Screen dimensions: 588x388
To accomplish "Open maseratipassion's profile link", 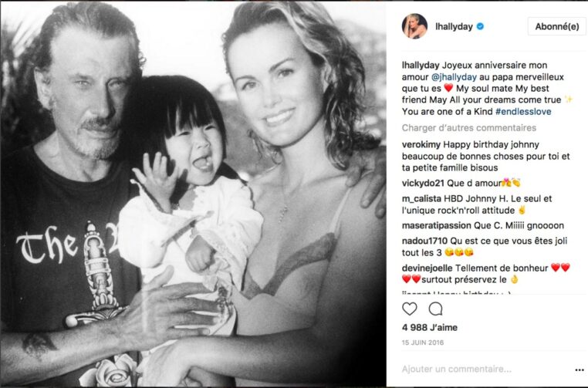I will click(437, 225).
